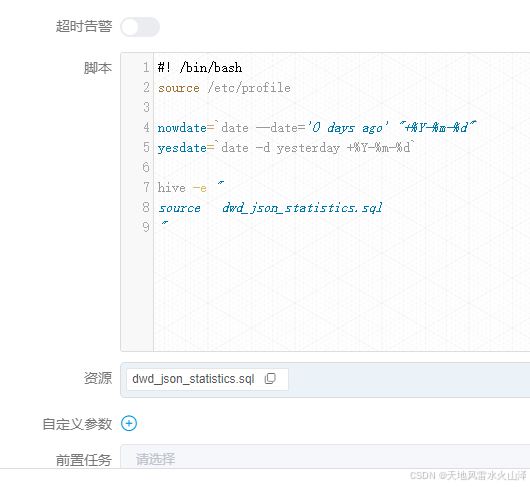
Task: Click the 自定义参数 custom parameter label
Action: [77, 424]
